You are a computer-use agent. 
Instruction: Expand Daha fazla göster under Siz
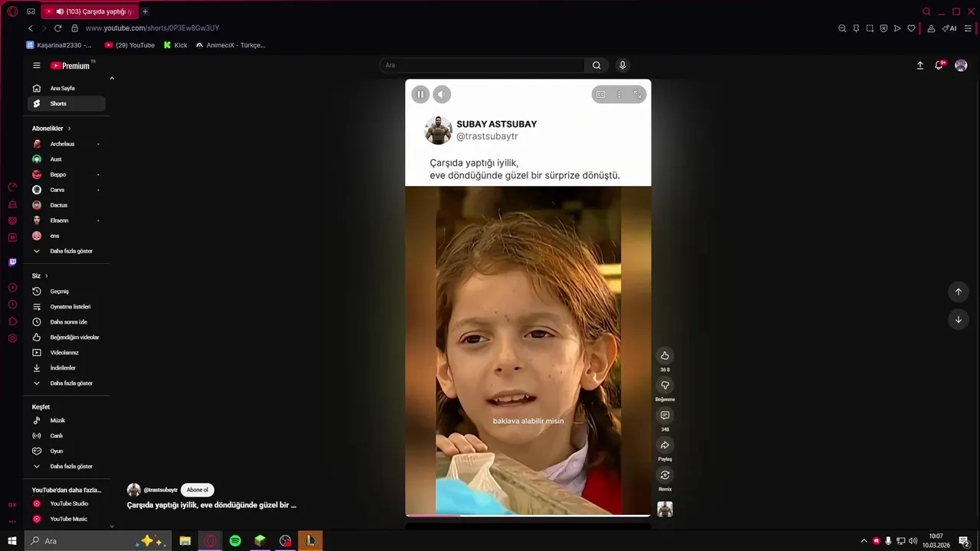[x=67, y=383]
